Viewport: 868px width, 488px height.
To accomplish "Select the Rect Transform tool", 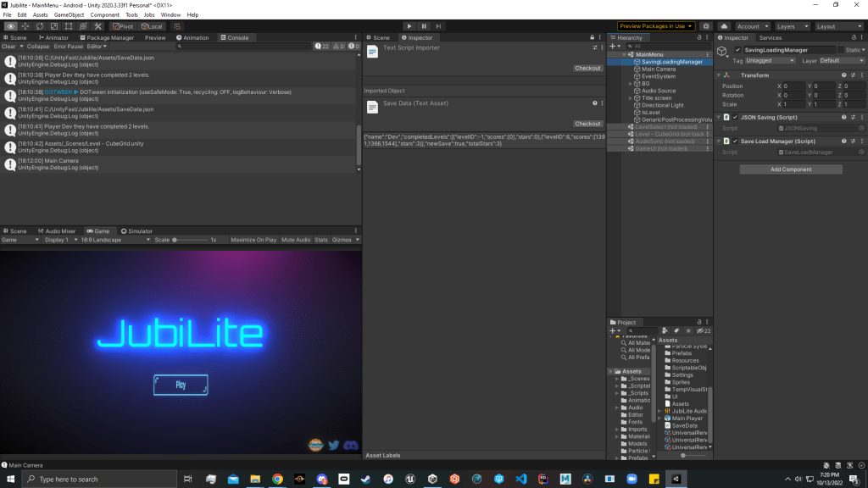I will (x=68, y=26).
